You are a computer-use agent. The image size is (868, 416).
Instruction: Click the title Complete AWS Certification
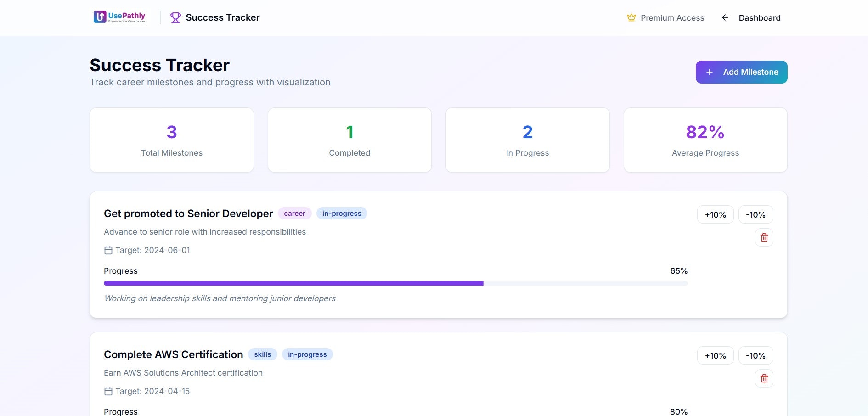pos(174,354)
